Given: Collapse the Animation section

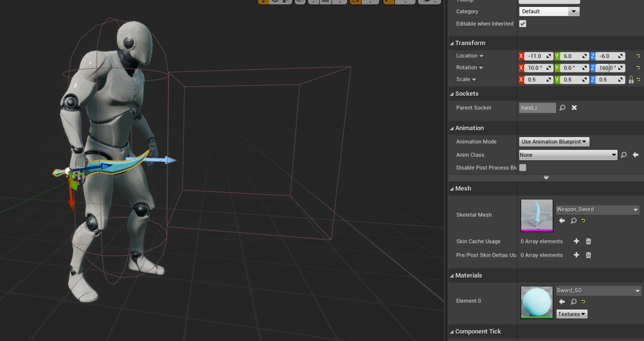Looking at the screenshot, I should (x=451, y=128).
